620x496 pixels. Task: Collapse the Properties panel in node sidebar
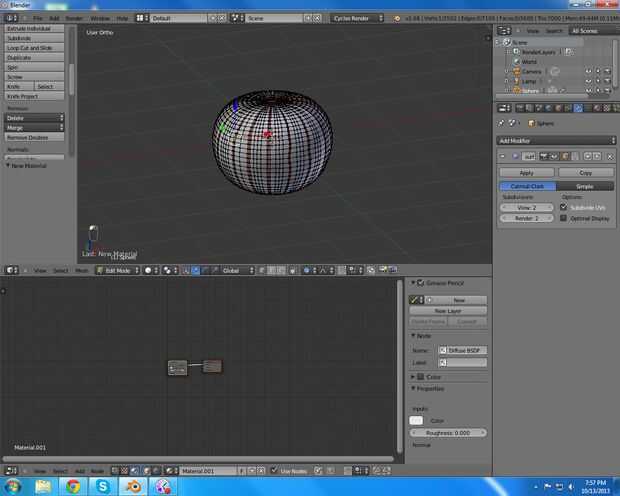413,388
